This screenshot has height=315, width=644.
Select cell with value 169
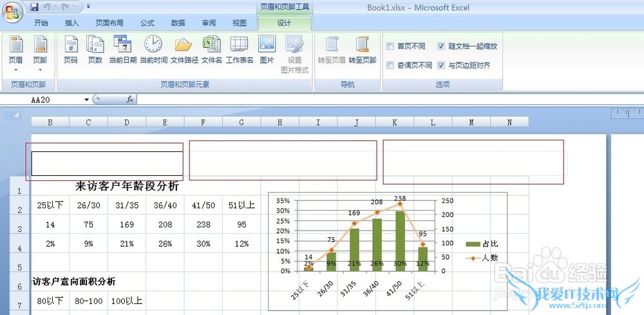127,224
